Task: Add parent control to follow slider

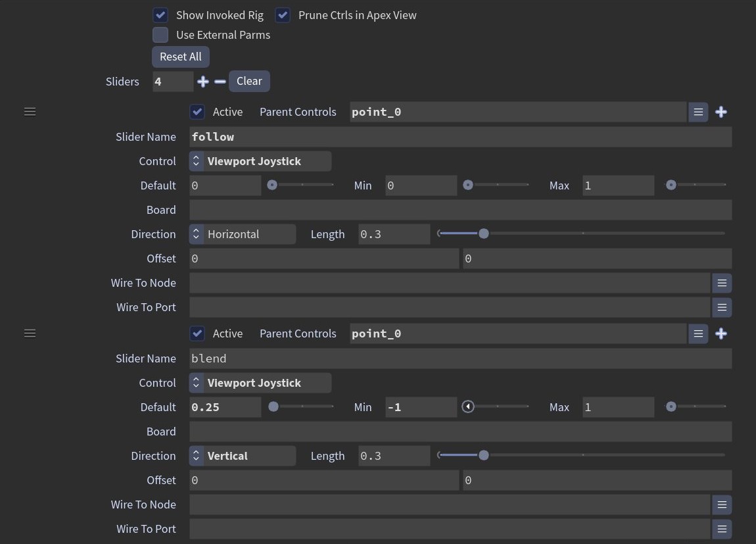Action: coord(721,112)
